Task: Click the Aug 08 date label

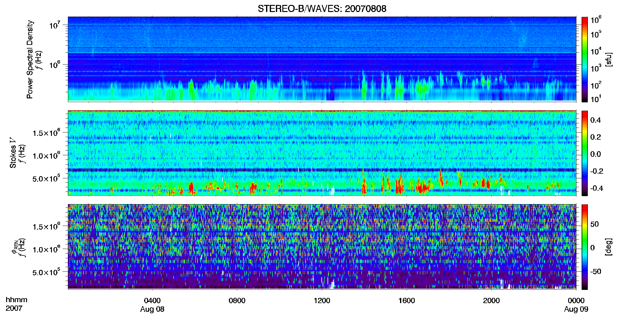Action: 152,309
